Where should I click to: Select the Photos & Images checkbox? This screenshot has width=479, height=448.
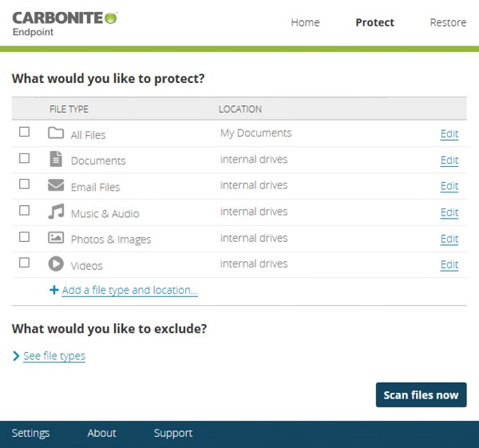point(25,237)
